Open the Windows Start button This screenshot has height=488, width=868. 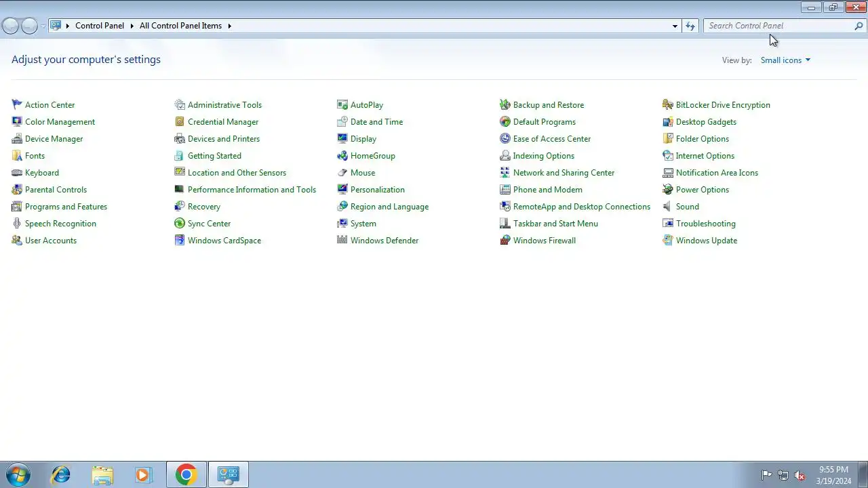[18, 475]
